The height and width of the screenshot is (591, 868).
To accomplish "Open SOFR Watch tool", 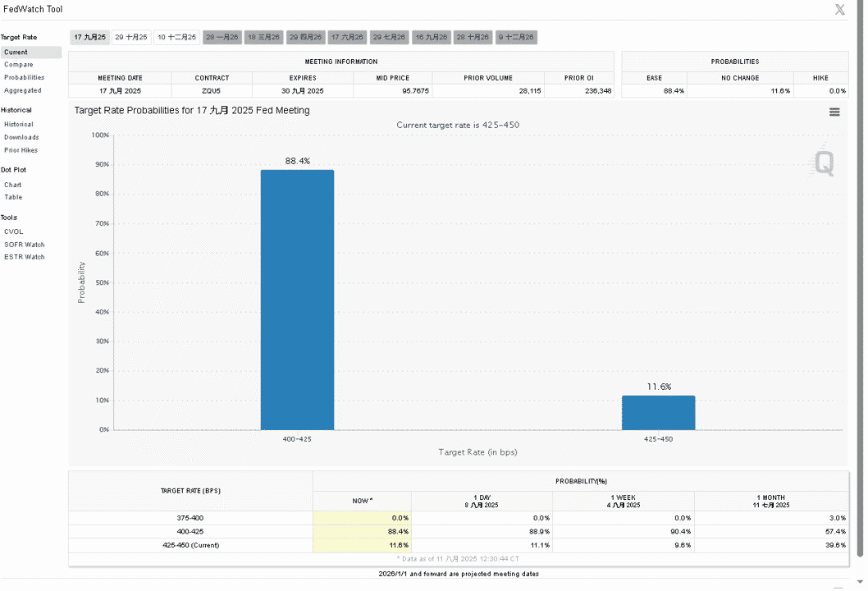I will click(x=25, y=245).
